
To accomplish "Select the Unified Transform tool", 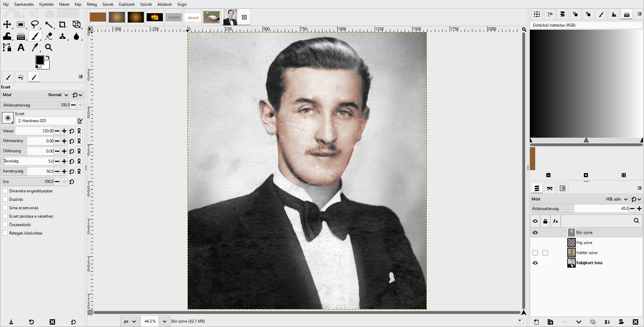I will [77, 24].
